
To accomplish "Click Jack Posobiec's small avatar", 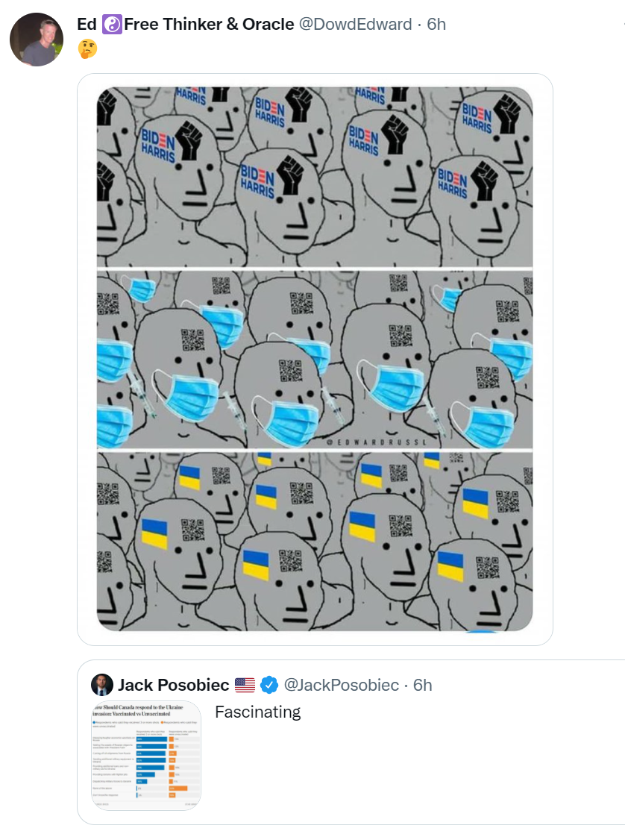I will pos(102,685).
